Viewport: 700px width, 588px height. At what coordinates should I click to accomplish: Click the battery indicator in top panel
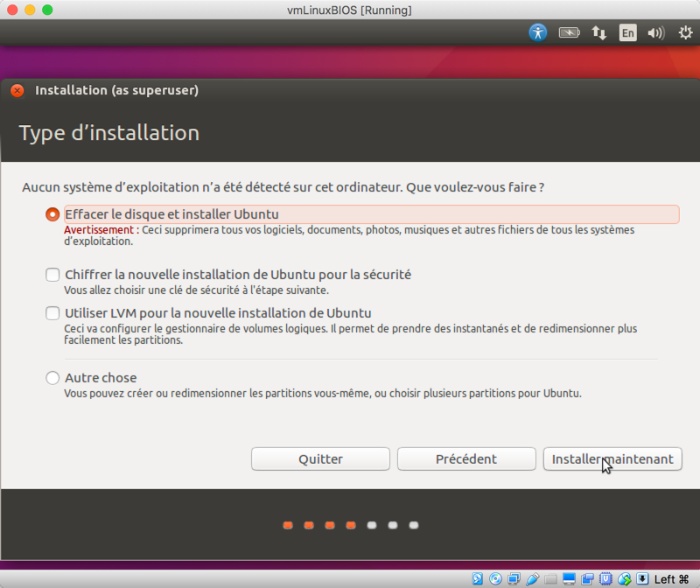pos(569,32)
